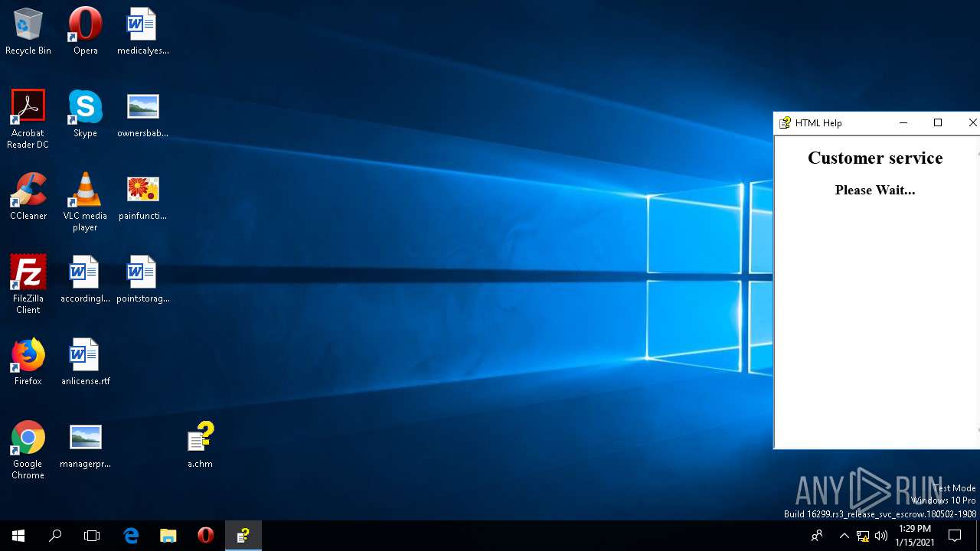Open the volume control tray icon

tap(881, 536)
